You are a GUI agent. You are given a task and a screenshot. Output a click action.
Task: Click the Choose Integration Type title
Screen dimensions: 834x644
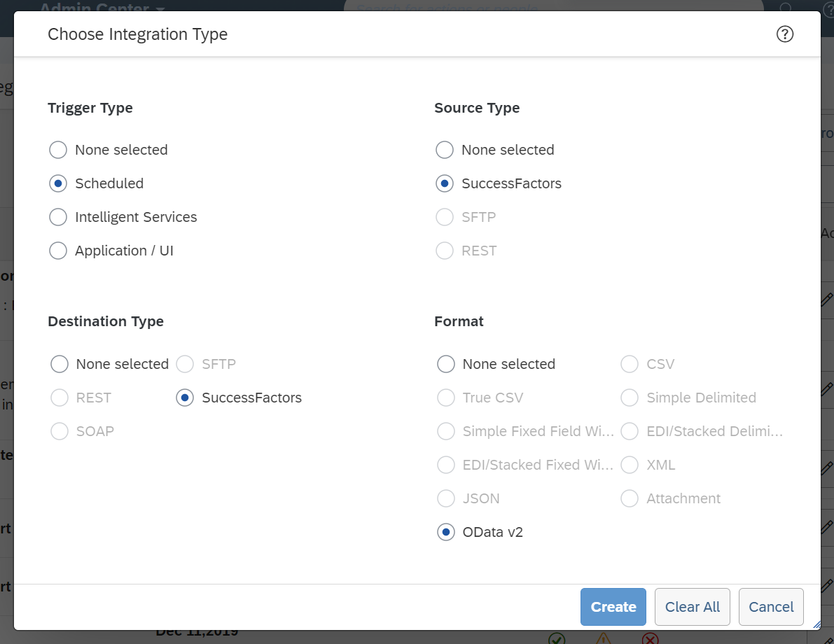138,34
